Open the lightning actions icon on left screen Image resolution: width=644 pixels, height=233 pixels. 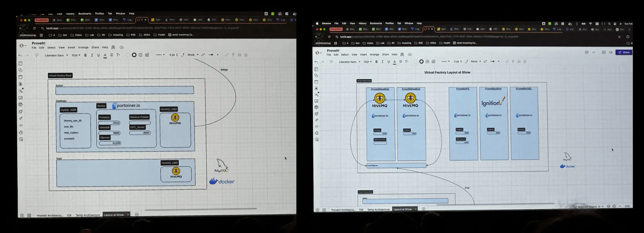(233, 55)
